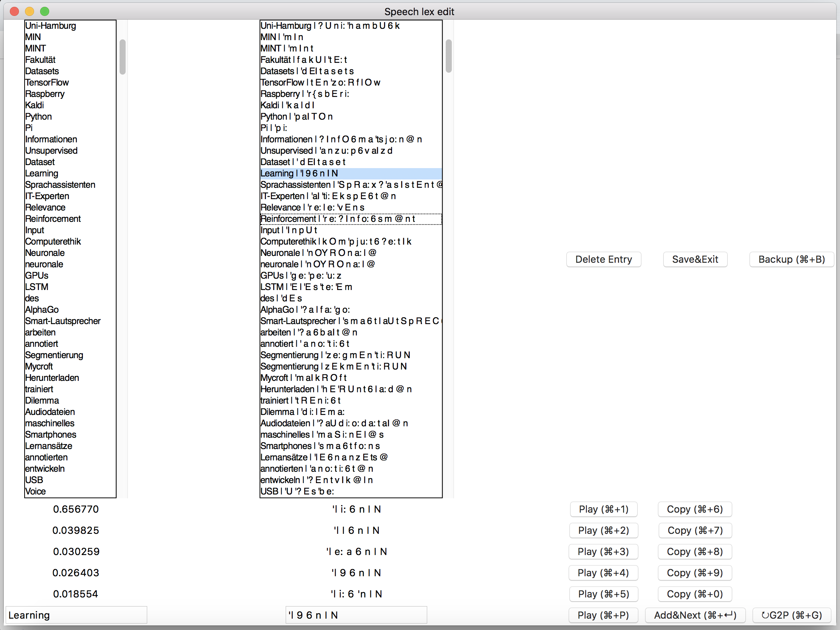
Task: Click the left word list scrollbar thumb
Action: pos(122,57)
